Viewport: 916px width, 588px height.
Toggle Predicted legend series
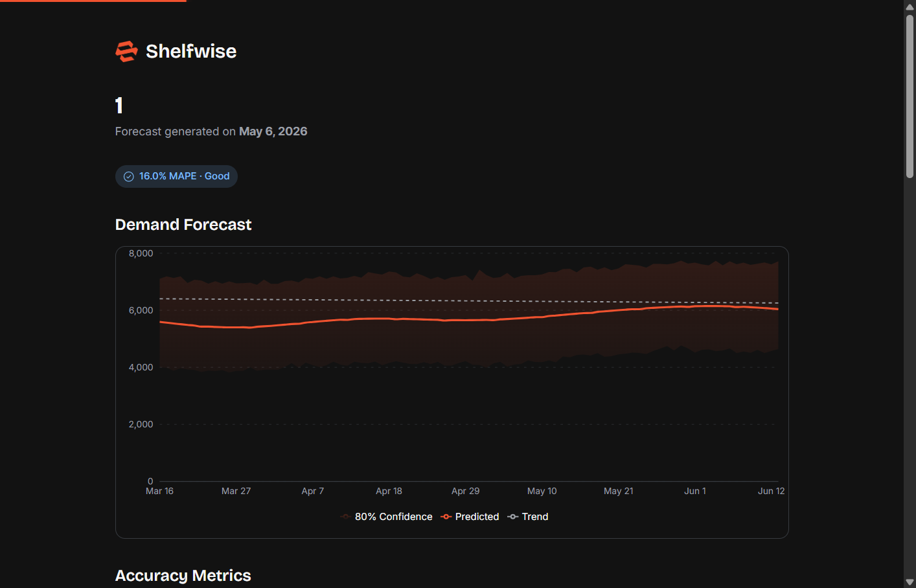click(470, 517)
